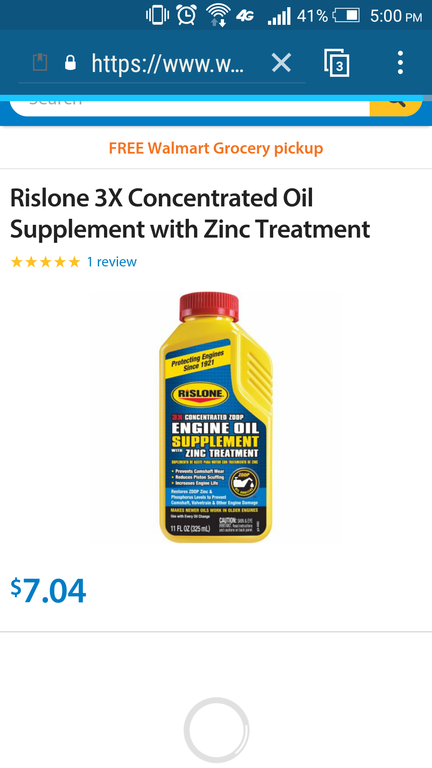Tap the secure padlock icon

pyautogui.click(x=71, y=62)
